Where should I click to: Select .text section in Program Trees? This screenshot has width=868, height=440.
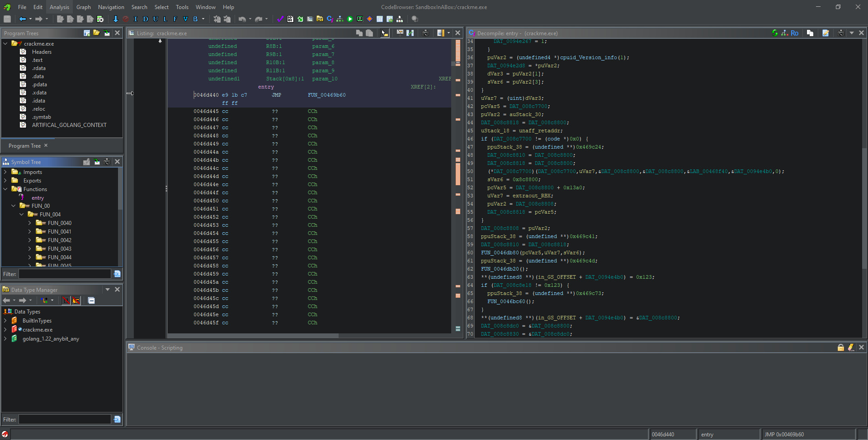pos(37,60)
